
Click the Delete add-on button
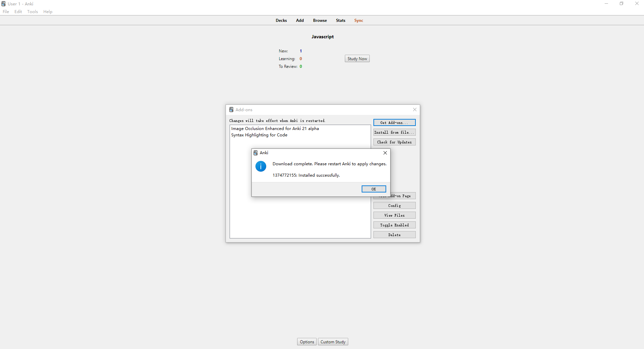coord(394,235)
